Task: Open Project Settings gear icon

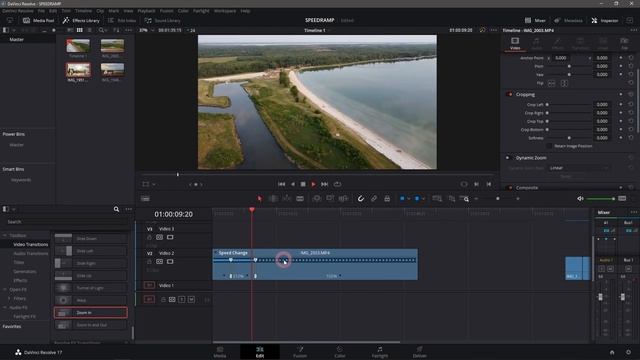Action: point(628,352)
